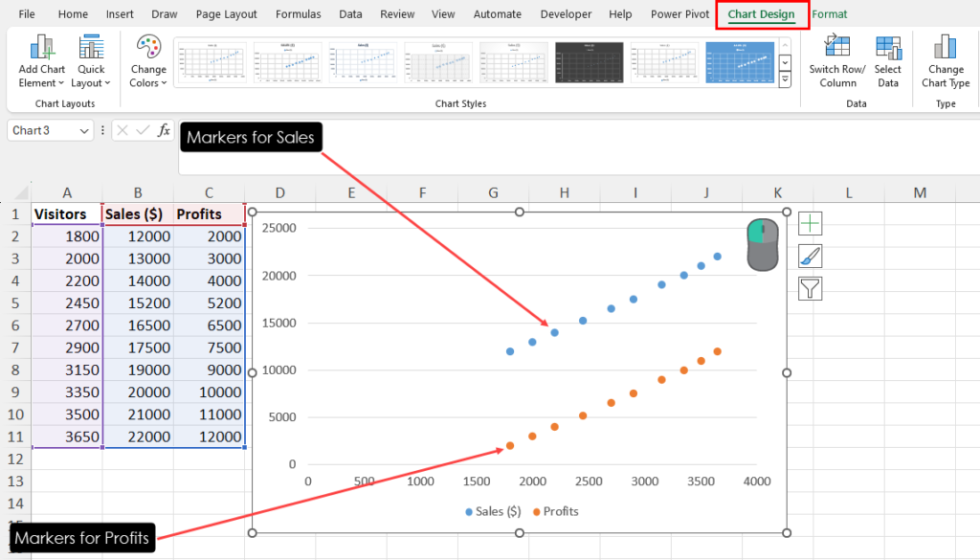Select the dark black chart style thumbnail
The image size is (980, 560).
tap(589, 62)
